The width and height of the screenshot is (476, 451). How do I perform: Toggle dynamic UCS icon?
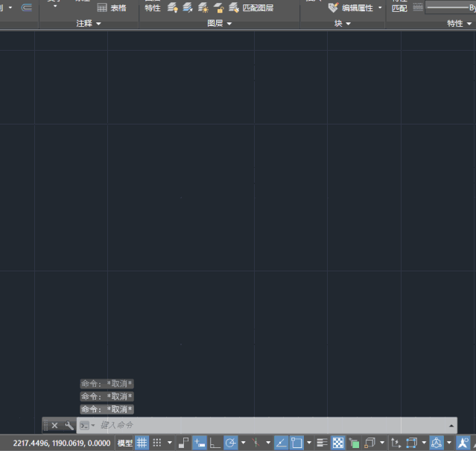click(396, 443)
